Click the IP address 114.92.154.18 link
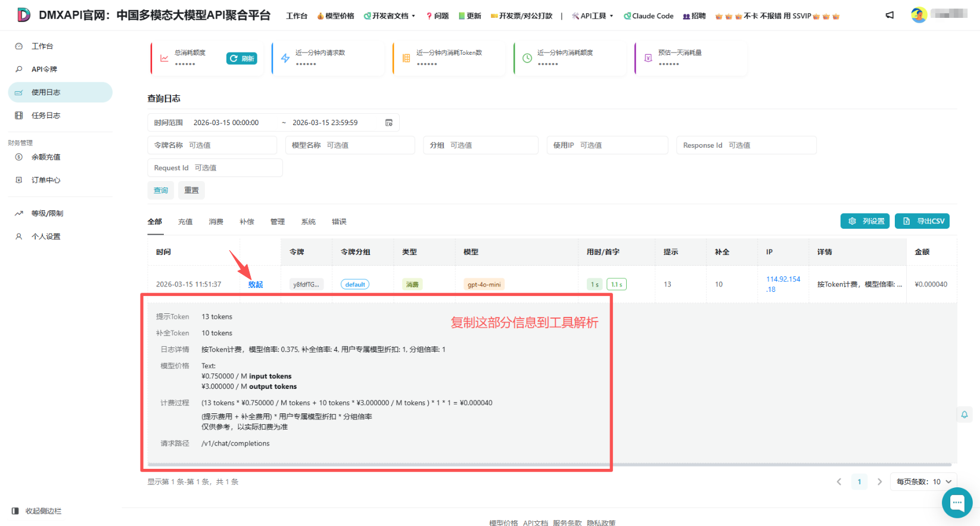980x526 pixels. pos(783,284)
